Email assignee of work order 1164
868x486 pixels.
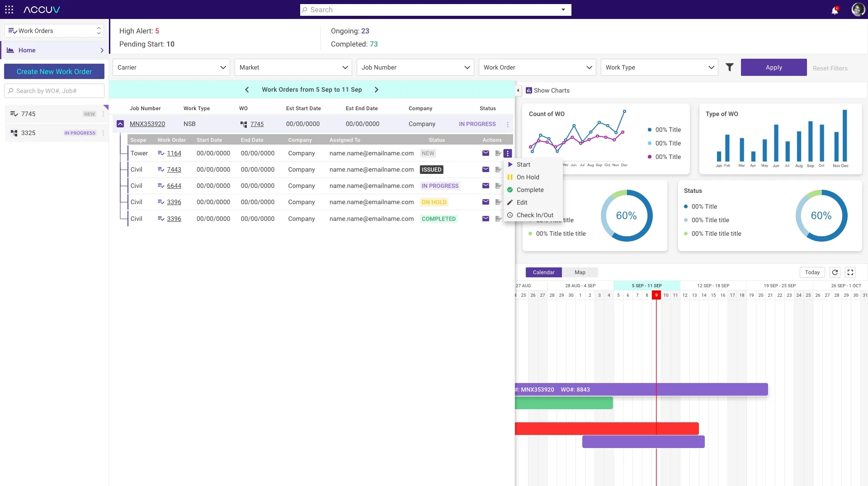coord(486,153)
